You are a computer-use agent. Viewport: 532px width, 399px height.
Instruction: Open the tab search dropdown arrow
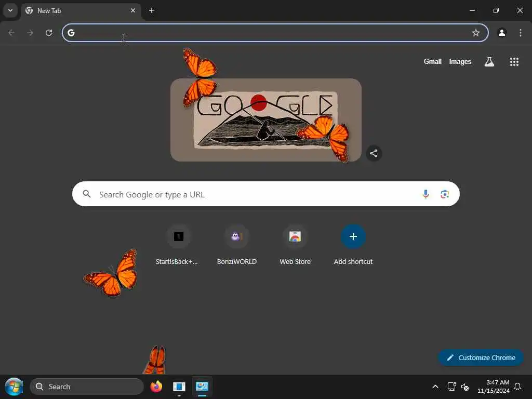[x=10, y=10]
